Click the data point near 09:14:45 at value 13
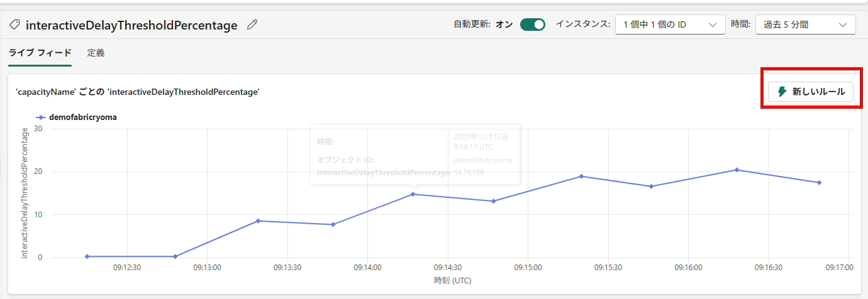The image size is (868, 299). [494, 201]
